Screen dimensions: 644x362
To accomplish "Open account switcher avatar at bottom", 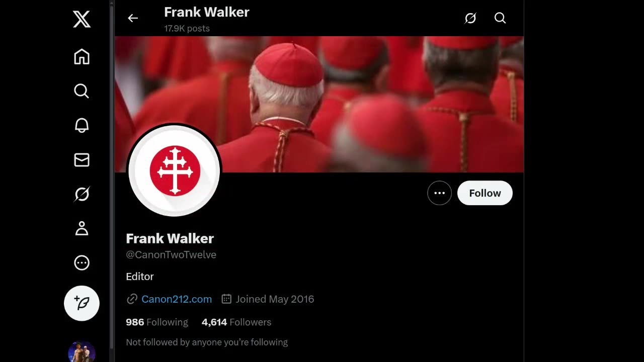I will pos(82,351).
